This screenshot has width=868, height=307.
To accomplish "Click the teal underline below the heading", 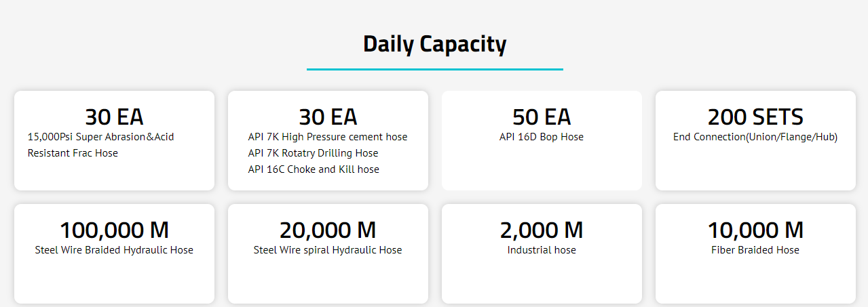I will pyautogui.click(x=435, y=69).
